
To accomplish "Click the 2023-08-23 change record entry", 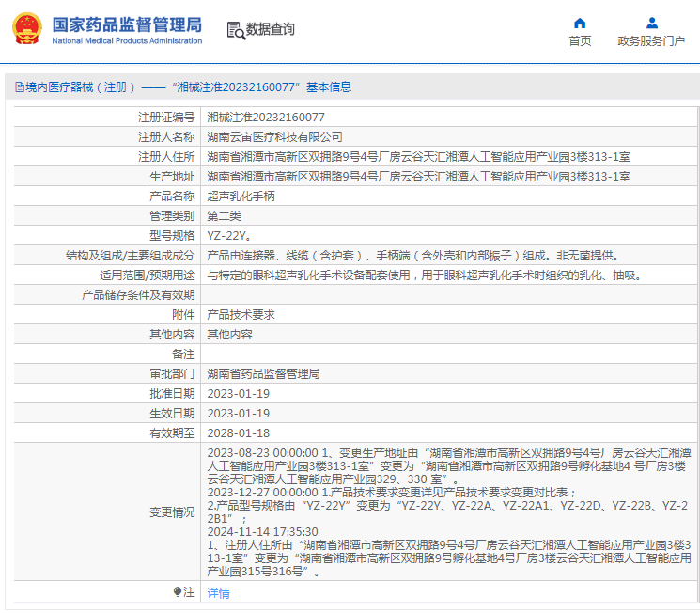I will click(449, 466).
